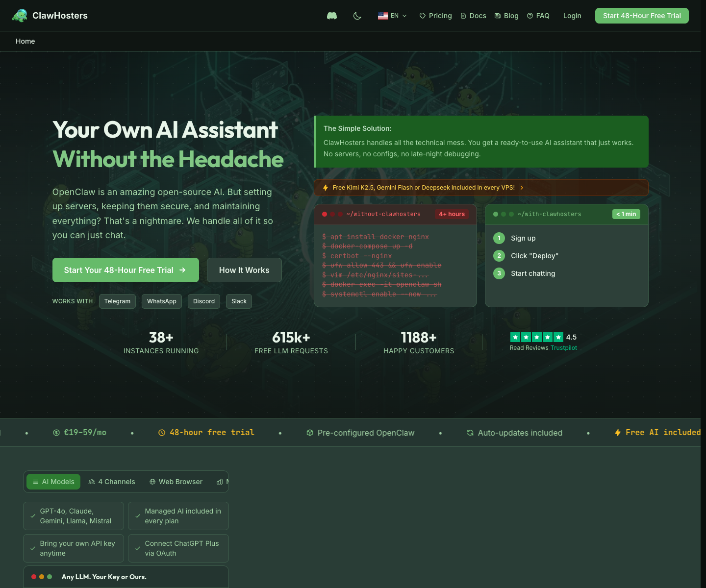Click the Login link
This screenshot has height=588, width=706.
pyautogui.click(x=572, y=16)
